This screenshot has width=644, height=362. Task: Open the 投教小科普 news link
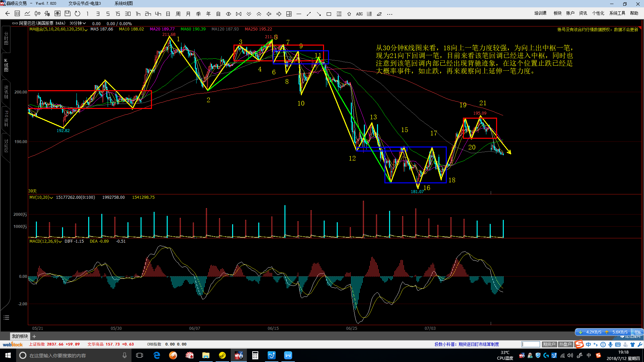pyautogui.click(x=467, y=344)
